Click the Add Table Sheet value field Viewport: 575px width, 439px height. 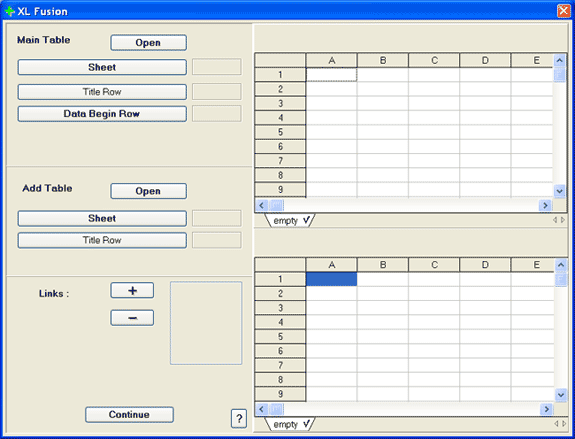point(217,218)
